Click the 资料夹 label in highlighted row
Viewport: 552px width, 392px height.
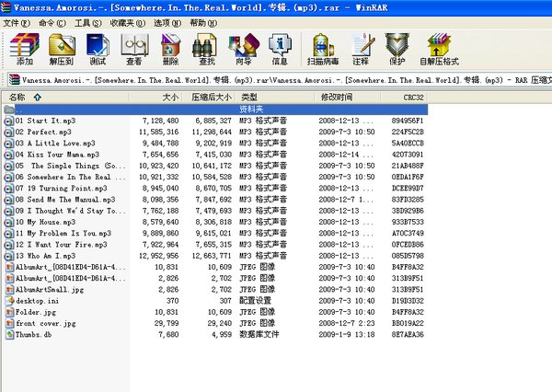coord(251,110)
